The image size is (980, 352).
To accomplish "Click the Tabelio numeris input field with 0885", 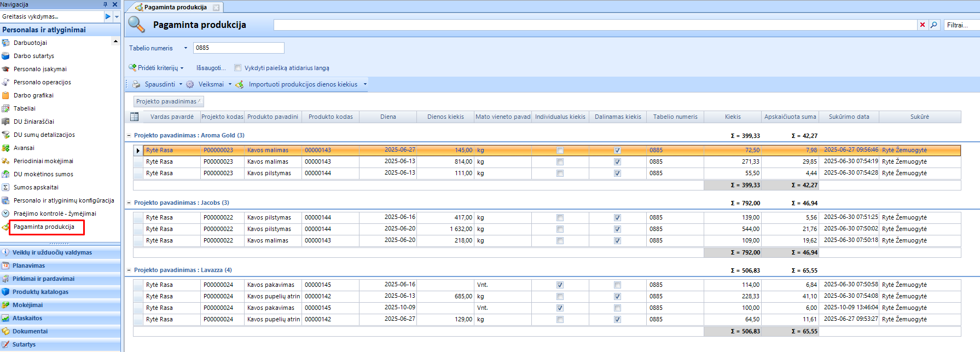I will tap(239, 48).
